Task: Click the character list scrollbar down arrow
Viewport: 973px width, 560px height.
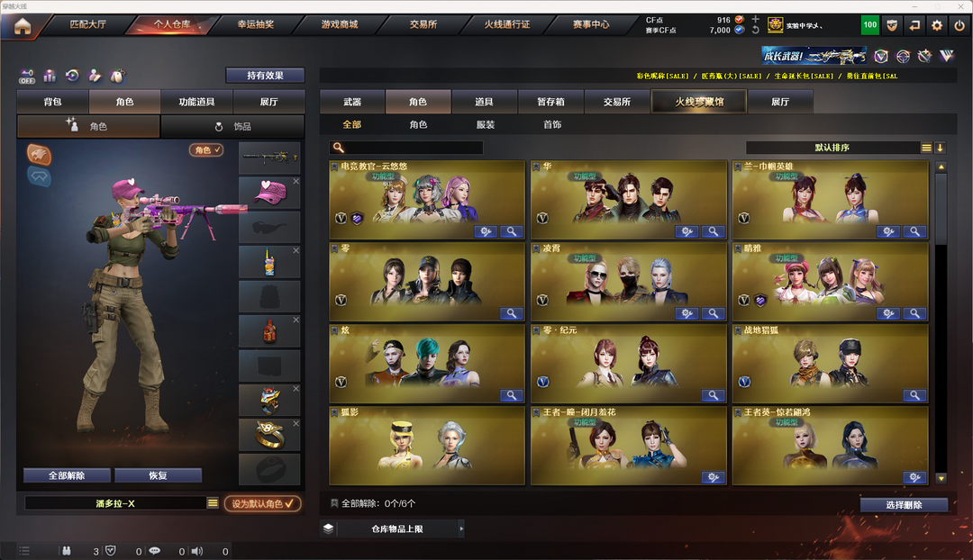Action: tap(941, 478)
